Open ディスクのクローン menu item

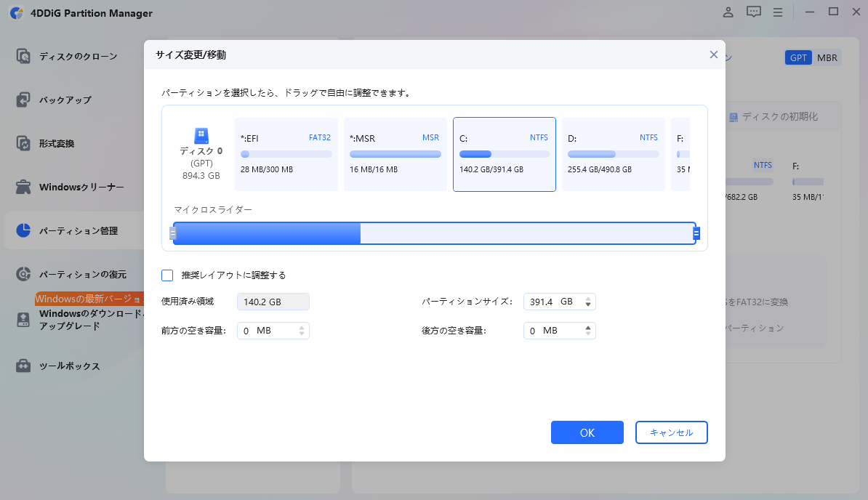tap(78, 57)
